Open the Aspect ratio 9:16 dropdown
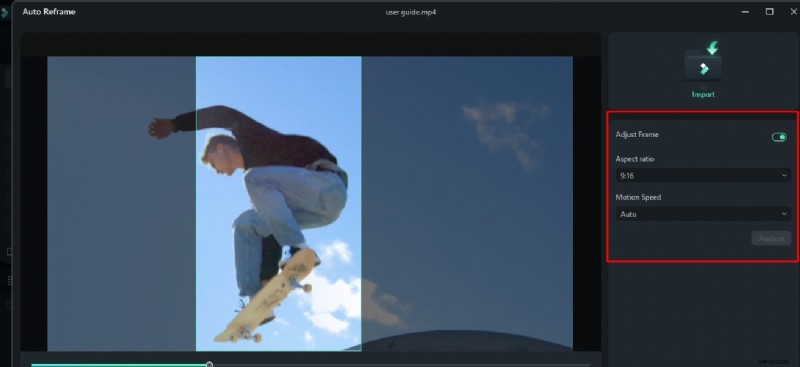The height and width of the screenshot is (367, 800). click(x=703, y=176)
